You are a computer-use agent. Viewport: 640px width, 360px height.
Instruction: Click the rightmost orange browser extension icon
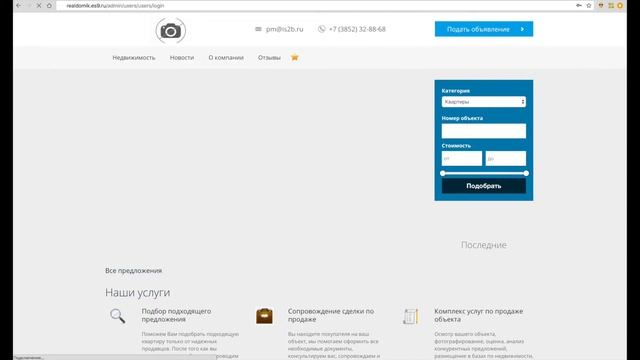click(620, 6)
